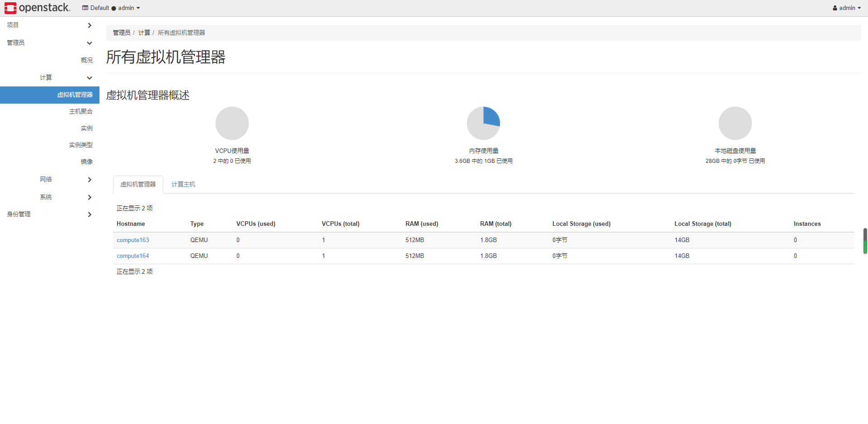Open the 镜像 page from sidebar
Screen dimensions: 868x424
(87, 161)
